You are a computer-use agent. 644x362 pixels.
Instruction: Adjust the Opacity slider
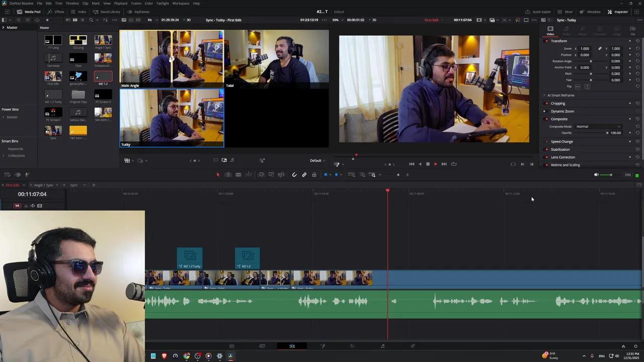point(590,133)
